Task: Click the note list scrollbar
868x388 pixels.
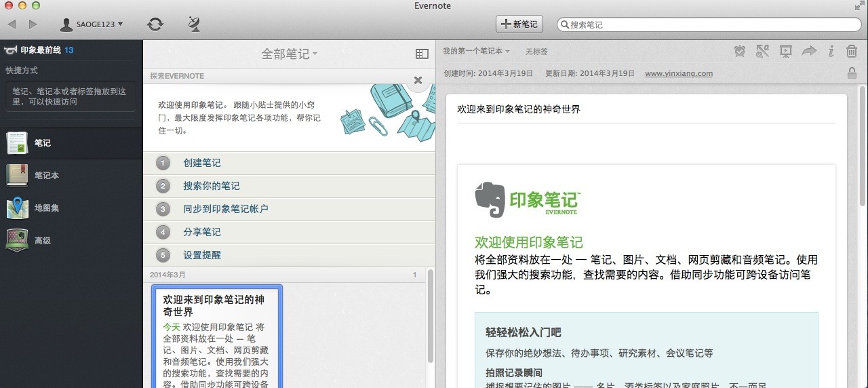Action: (x=430, y=317)
